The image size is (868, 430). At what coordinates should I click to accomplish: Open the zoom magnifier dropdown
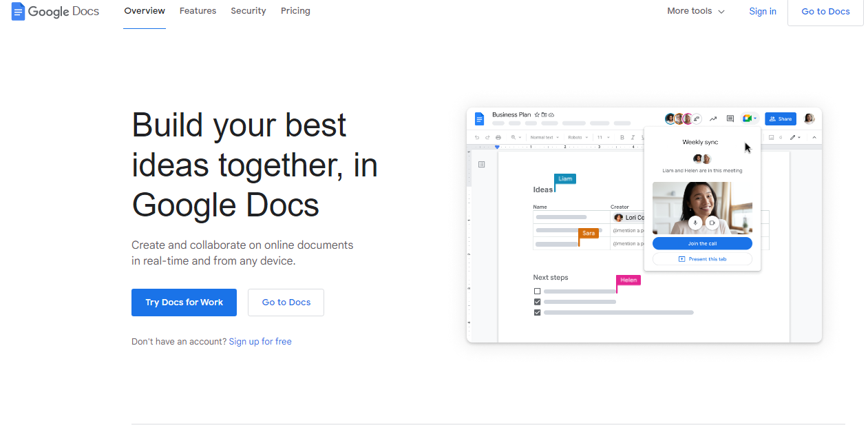(516, 137)
